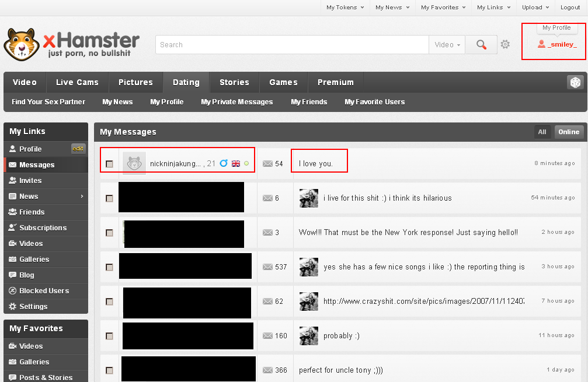The height and width of the screenshot is (382, 588).
Task: Open Videos under My Favorites
Action: tap(46, 346)
